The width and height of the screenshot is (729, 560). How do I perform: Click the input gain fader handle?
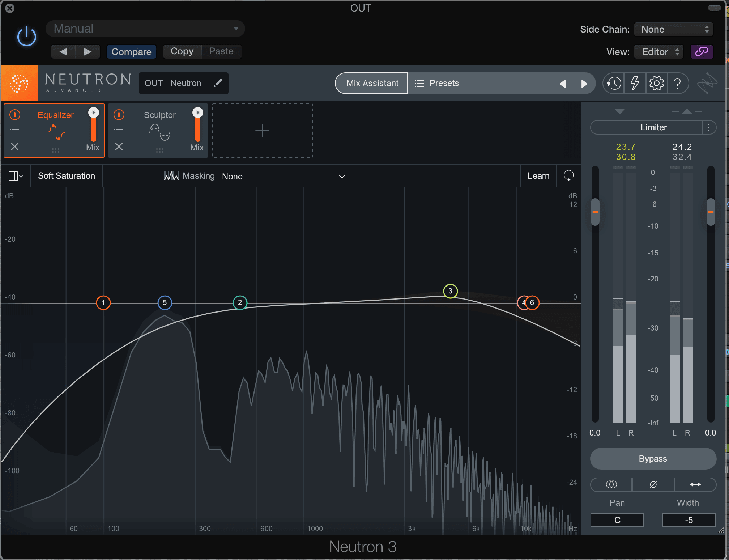click(x=595, y=212)
